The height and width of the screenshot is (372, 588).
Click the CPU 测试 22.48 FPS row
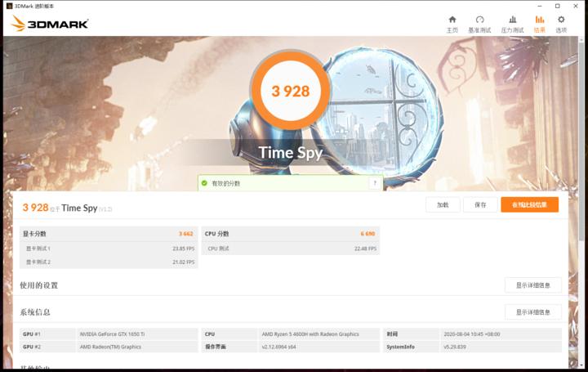(x=291, y=249)
